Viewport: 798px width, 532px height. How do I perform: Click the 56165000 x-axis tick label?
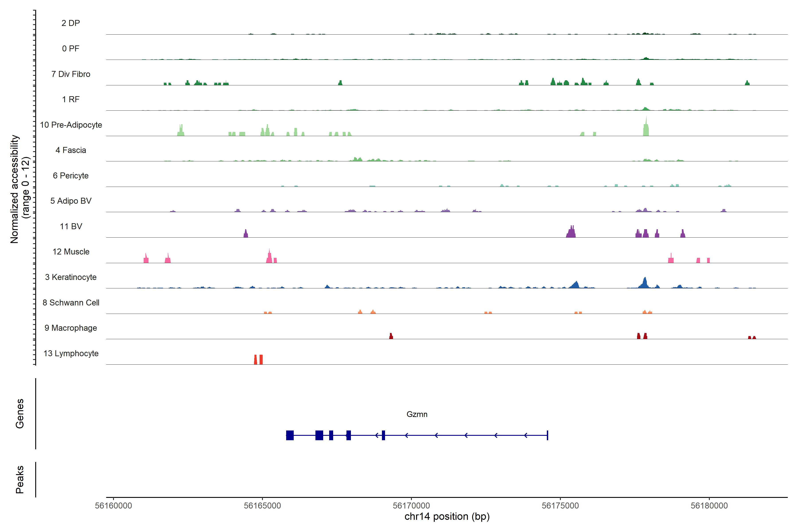(262, 506)
